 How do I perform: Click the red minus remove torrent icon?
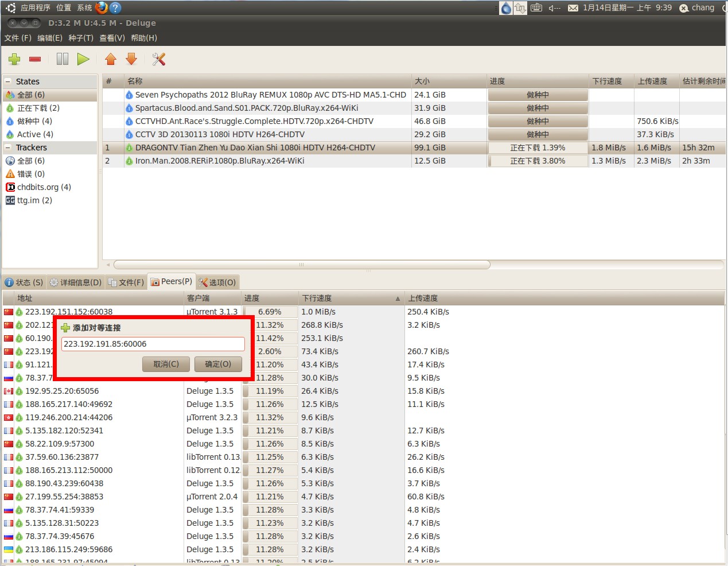(x=35, y=59)
